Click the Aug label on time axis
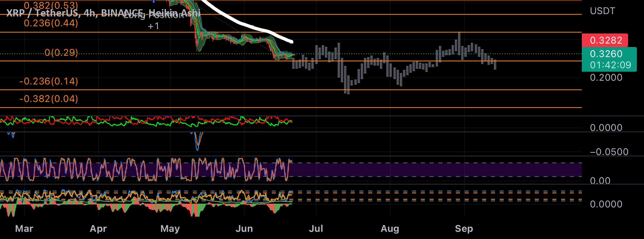The width and height of the screenshot is (644, 239). pyautogui.click(x=390, y=229)
